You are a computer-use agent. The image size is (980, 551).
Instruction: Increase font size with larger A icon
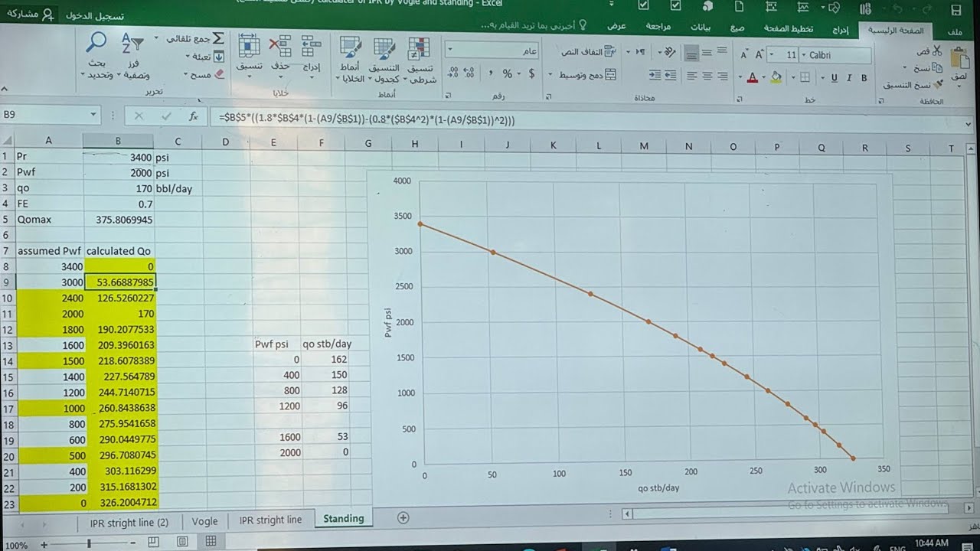[x=759, y=55]
